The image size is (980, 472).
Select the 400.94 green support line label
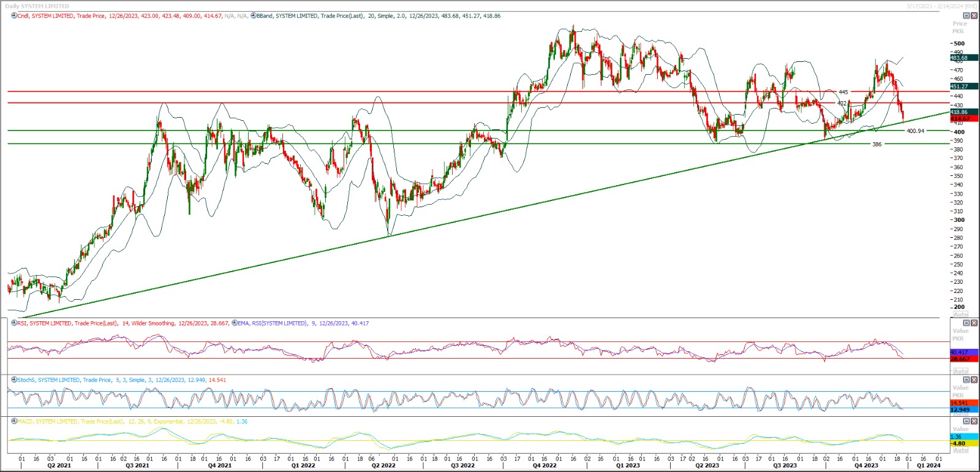[915, 131]
